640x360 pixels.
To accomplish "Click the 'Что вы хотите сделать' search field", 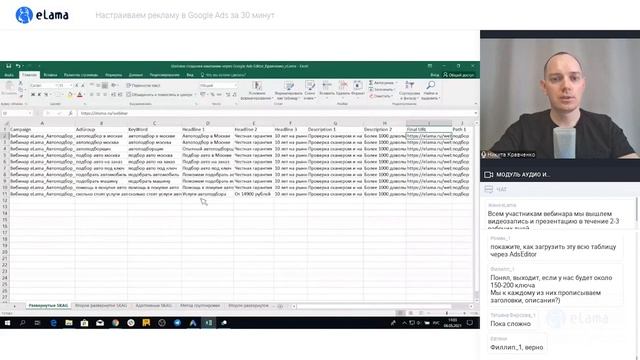I will [x=223, y=75].
